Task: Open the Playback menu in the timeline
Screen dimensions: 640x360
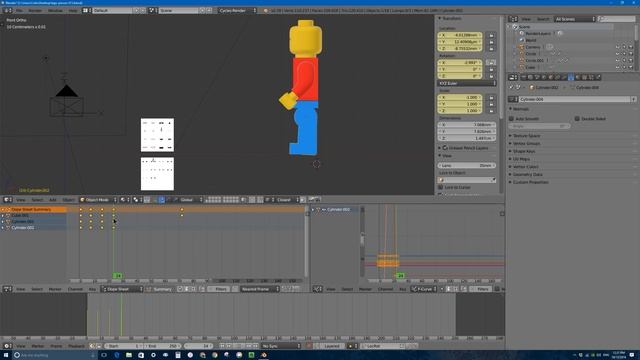Action: click(x=76, y=346)
